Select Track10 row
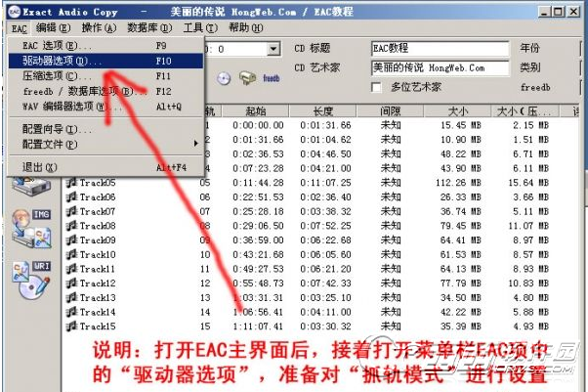Viewport: 588px width, 392px height. [x=320, y=254]
